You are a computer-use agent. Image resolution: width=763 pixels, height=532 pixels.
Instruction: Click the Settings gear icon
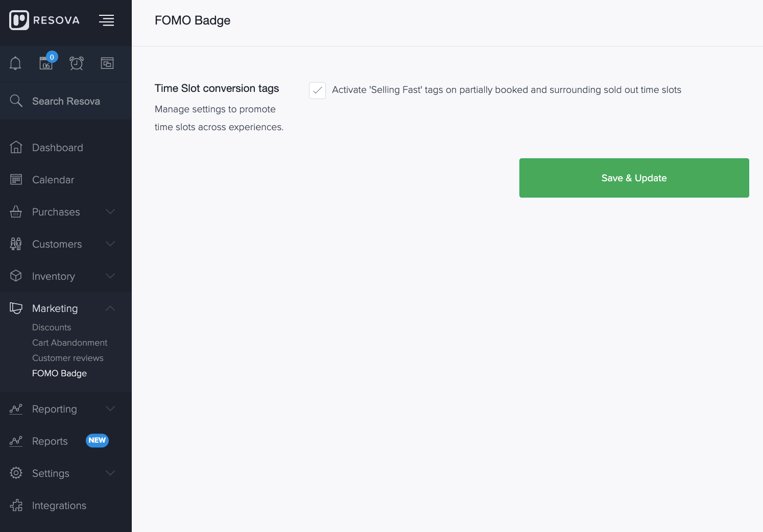click(16, 473)
